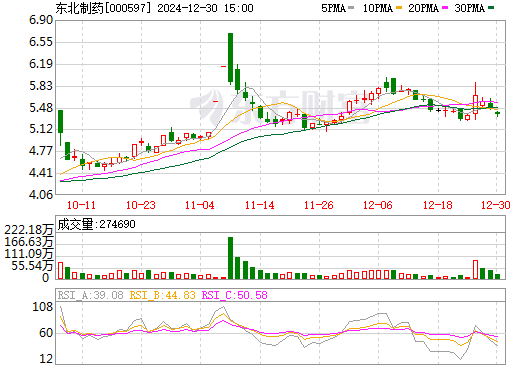This screenshot has width=520, height=365.
Task: Click the 5.48 price axis label
Action: click(41, 108)
